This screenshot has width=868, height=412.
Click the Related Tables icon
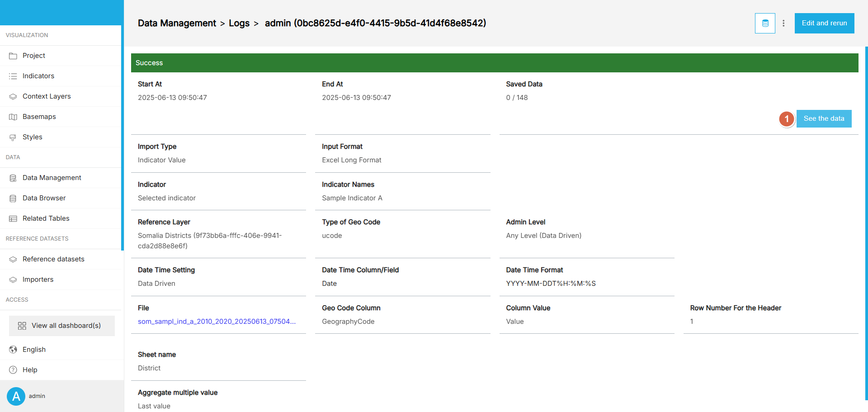pos(13,218)
